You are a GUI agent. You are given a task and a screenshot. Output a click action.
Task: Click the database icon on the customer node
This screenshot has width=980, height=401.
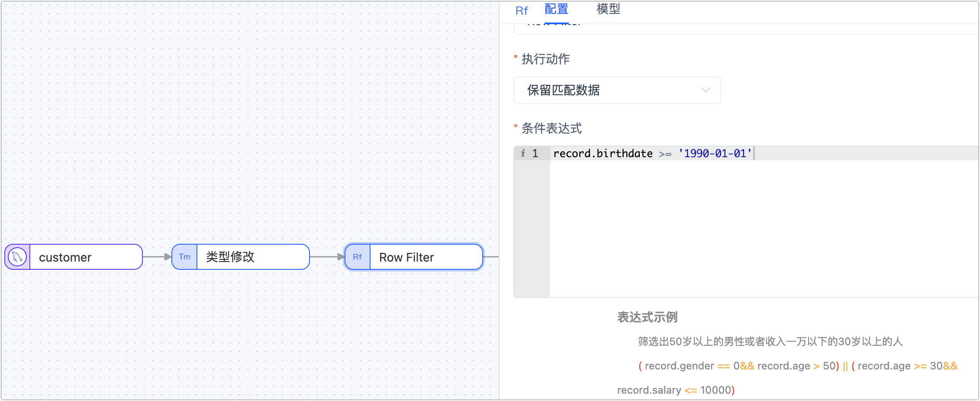(x=17, y=257)
